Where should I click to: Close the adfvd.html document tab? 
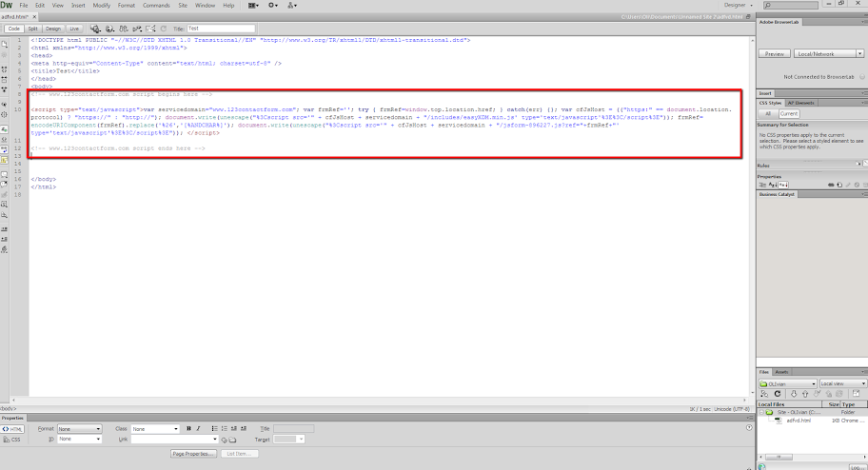(x=33, y=17)
